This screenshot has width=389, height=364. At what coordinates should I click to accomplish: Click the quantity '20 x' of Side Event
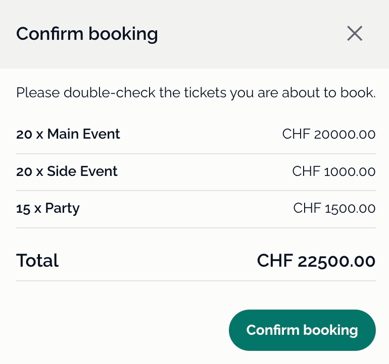(x=30, y=172)
